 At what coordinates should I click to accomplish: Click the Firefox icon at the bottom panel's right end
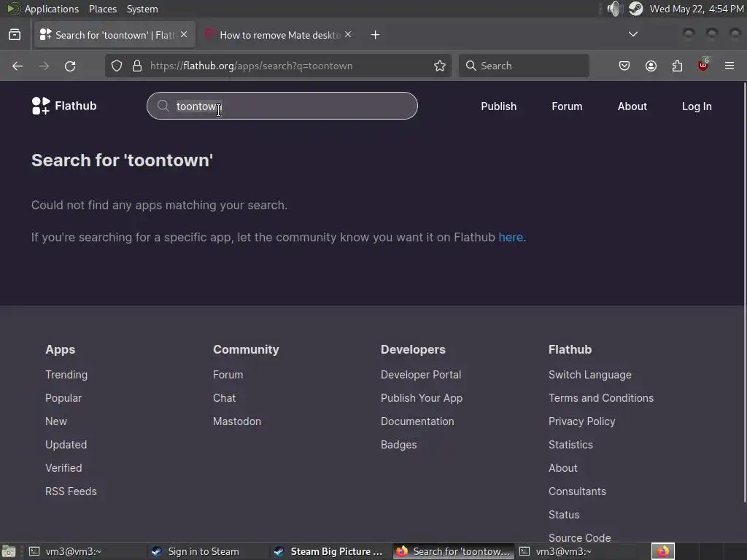click(662, 551)
